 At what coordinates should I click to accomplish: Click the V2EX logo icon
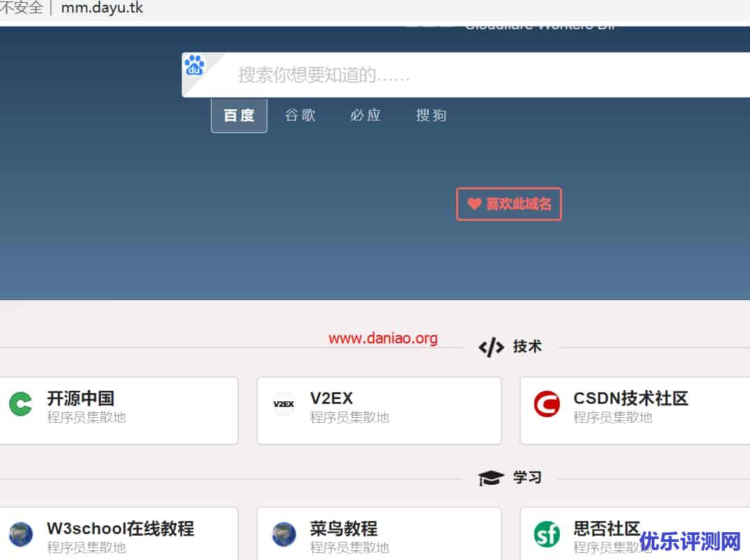283,404
